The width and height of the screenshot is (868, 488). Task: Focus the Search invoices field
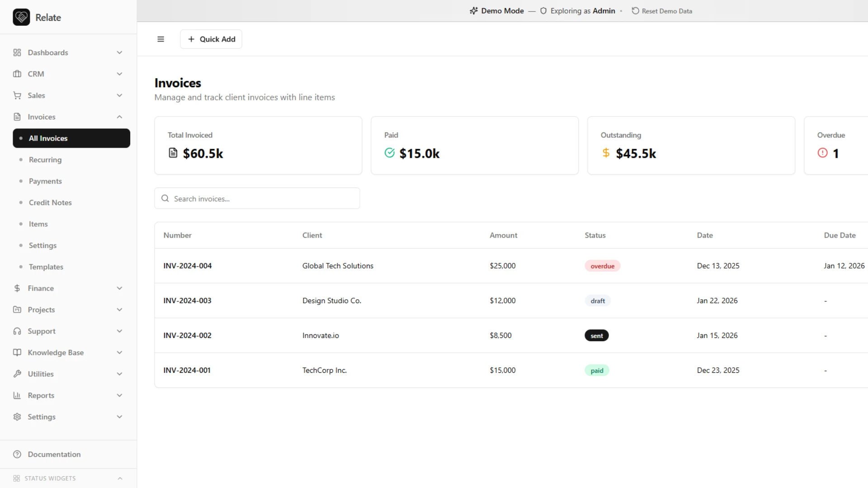pyautogui.click(x=257, y=198)
